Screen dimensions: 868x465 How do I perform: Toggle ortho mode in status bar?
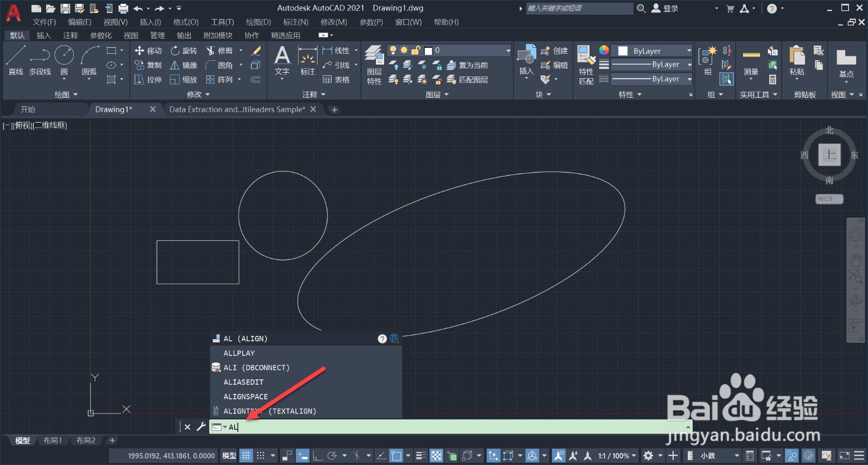(x=318, y=456)
